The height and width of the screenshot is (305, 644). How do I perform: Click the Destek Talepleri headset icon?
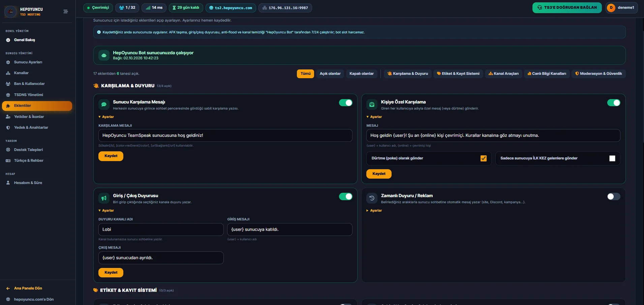click(8, 150)
